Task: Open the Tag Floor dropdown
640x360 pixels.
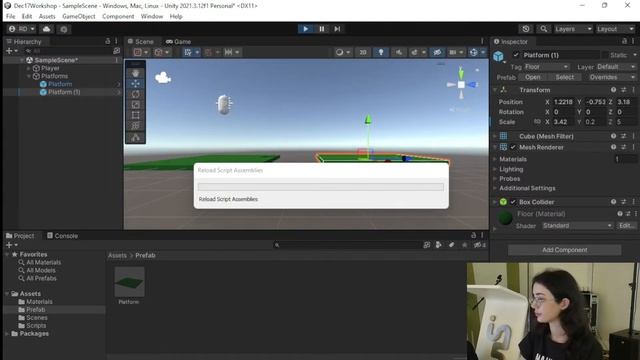Action: [x=546, y=67]
